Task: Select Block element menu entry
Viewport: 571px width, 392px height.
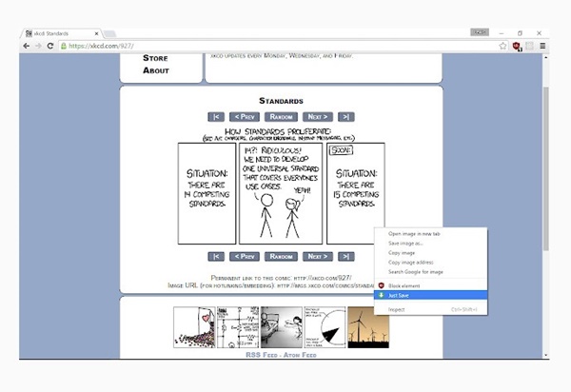Action: pos(430,285)
